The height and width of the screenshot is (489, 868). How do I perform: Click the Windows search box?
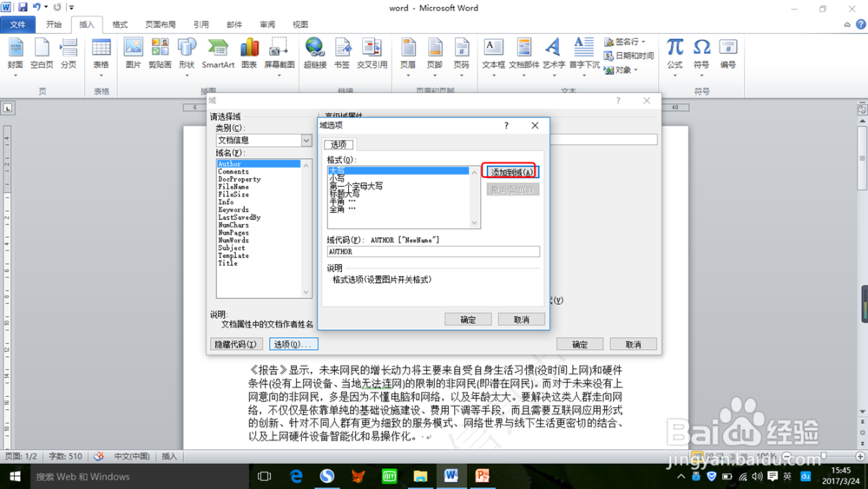point(138,476)
